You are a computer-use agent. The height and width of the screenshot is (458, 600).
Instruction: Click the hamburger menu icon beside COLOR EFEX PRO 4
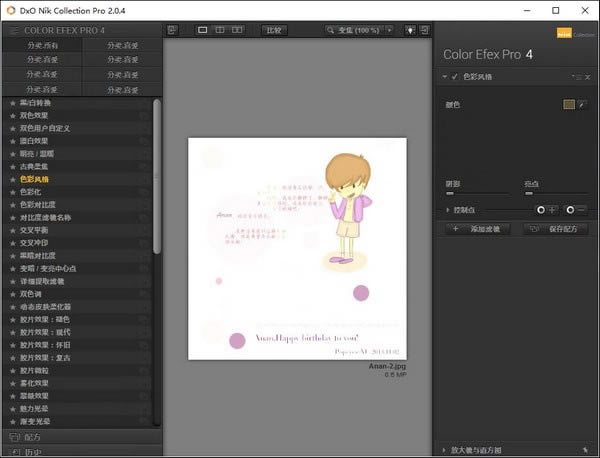point(14,30)
